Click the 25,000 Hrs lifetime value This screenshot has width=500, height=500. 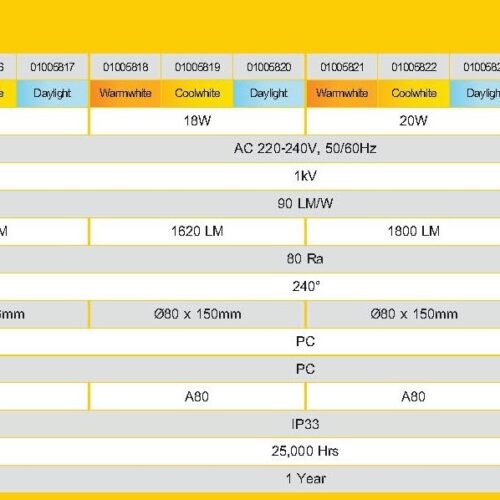(x=305, y=451)
